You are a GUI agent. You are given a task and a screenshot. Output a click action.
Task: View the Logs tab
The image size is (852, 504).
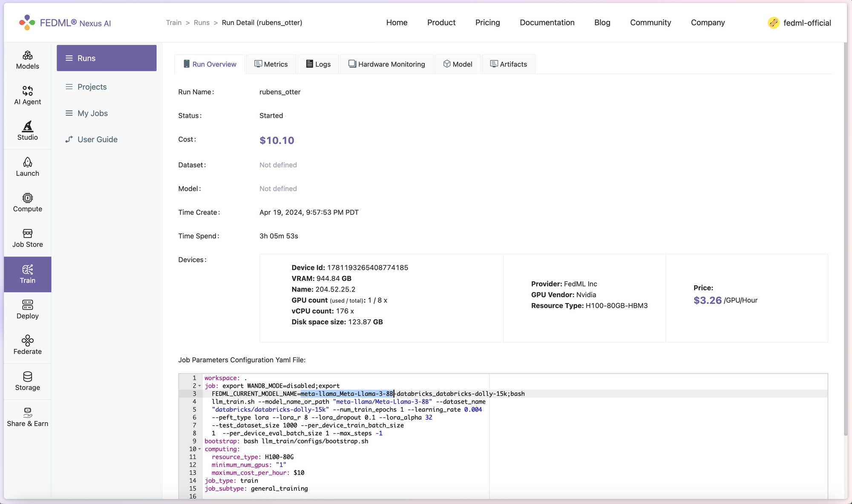click(318, 64)
